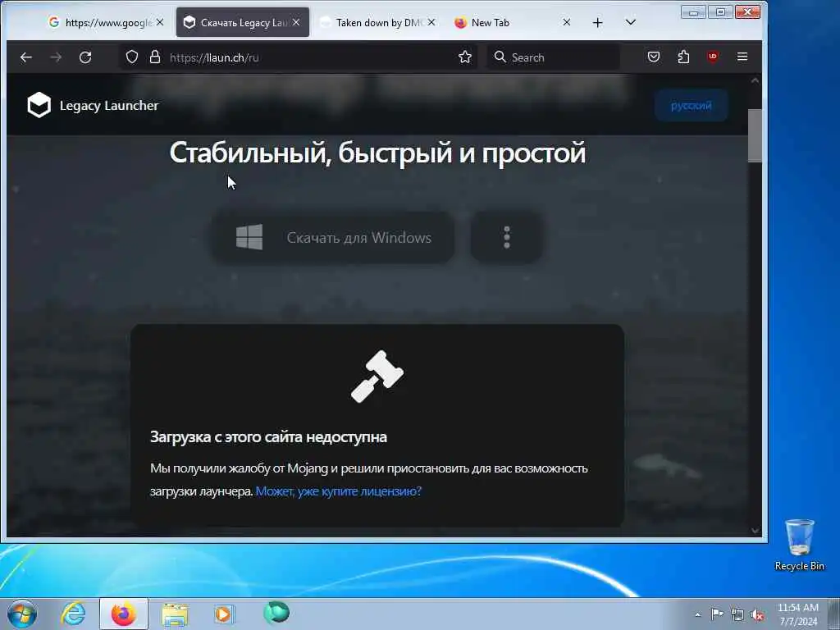Click the Firefox Search box

(x=553, y=57)
